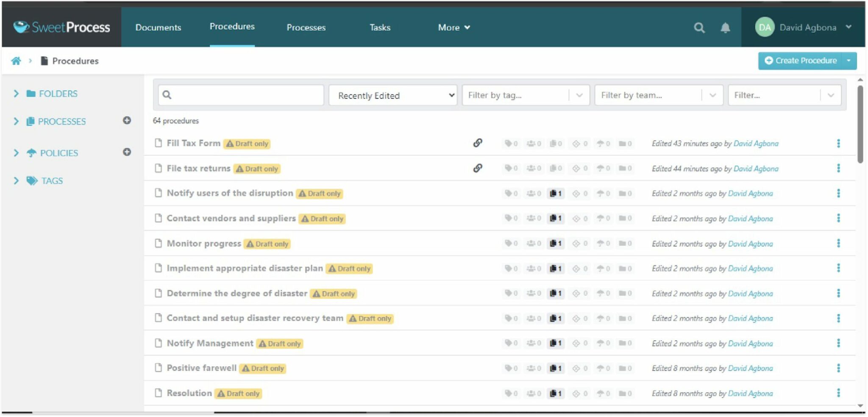Click the DA user avatar
Screen dimensions: 868x417
(765, 27)
